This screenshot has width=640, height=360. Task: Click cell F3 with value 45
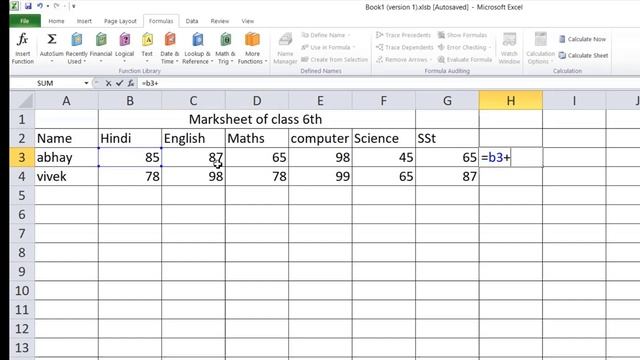coord(384,157)
